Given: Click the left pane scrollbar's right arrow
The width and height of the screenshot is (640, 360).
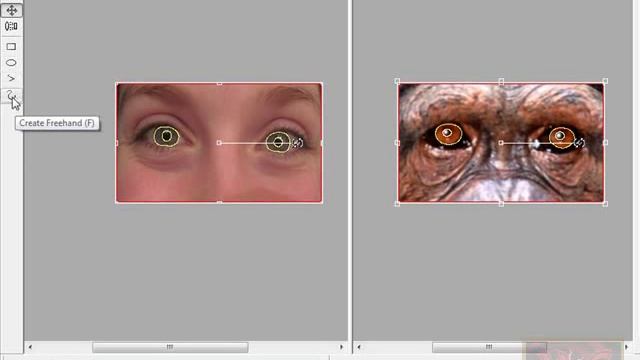Looking at the screenshot, I should point(342,347).
